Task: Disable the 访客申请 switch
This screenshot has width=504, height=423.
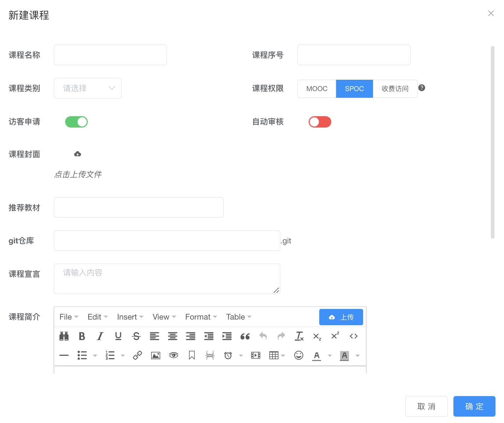Action: pos(76,122)
